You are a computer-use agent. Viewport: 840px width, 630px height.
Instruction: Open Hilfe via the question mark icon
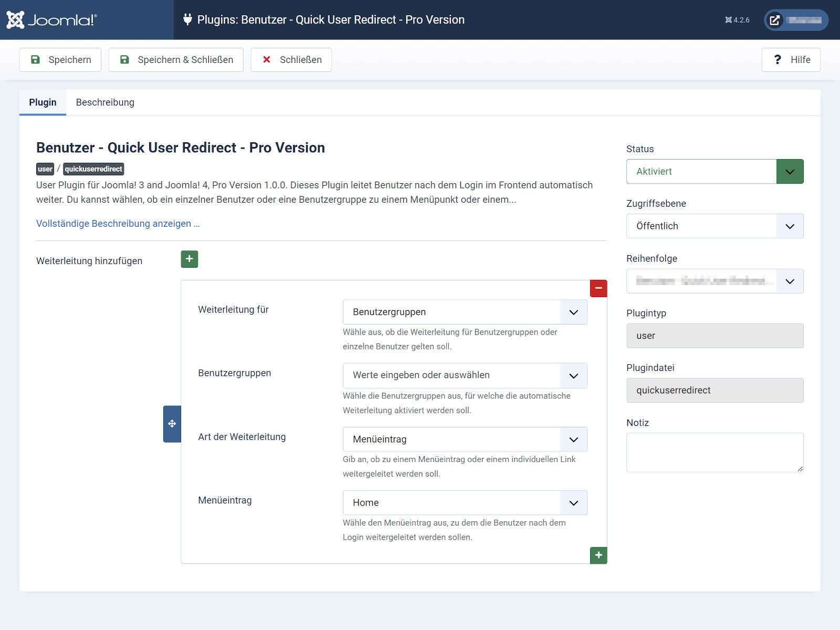778,59
